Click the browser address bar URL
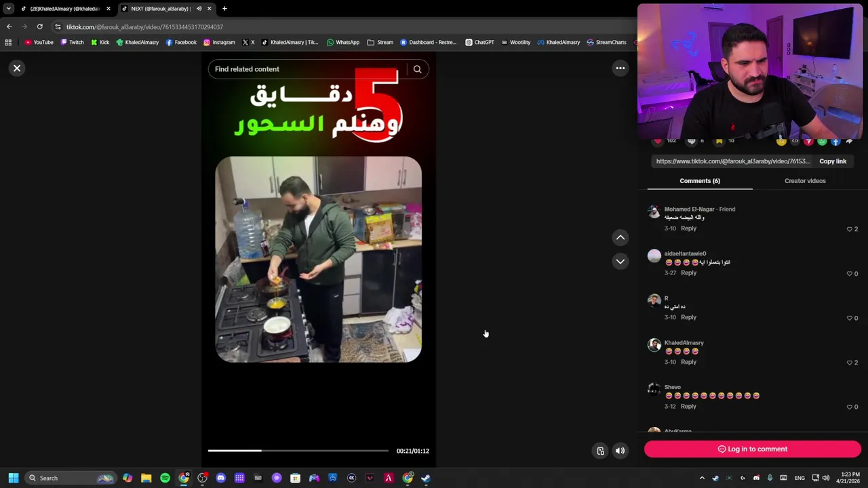Viewport: 868px width, 488px height. (144, 27)
